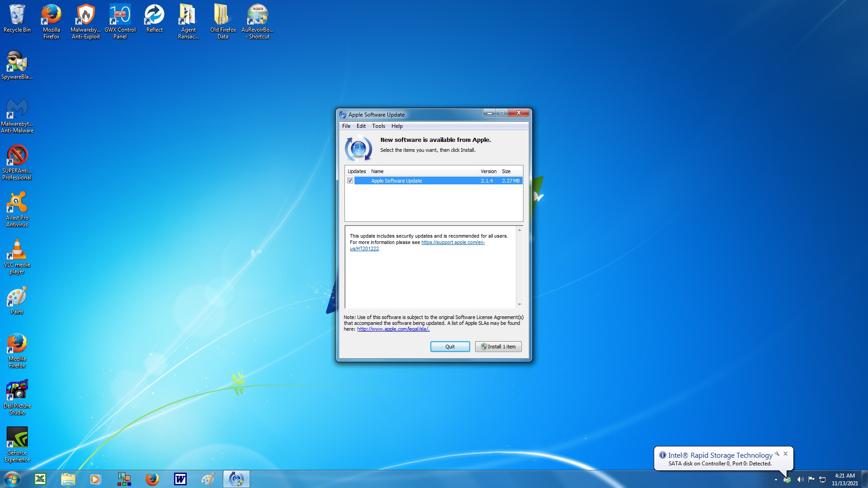Uncheck the Apple Software Update checkbox

pyautogui.click(x=350, y=181)
